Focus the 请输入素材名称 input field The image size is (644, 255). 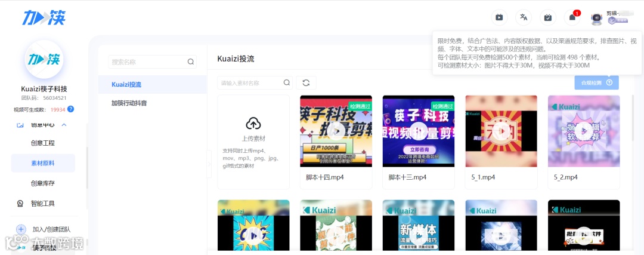[x=255, y=82]
